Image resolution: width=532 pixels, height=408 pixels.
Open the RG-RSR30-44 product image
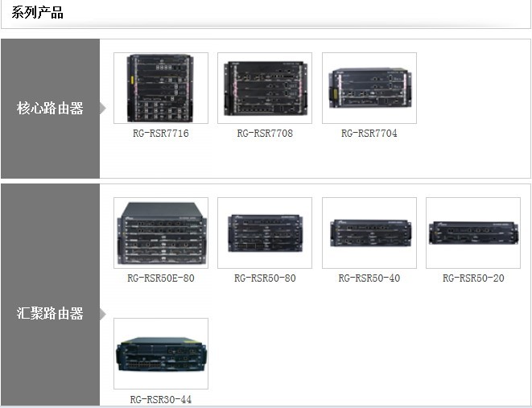point(161,353)
